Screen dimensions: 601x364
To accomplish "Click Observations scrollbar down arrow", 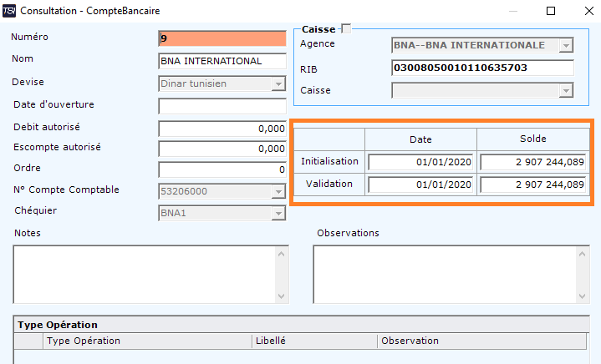I will pyautogui.click(x=583, y=296).
